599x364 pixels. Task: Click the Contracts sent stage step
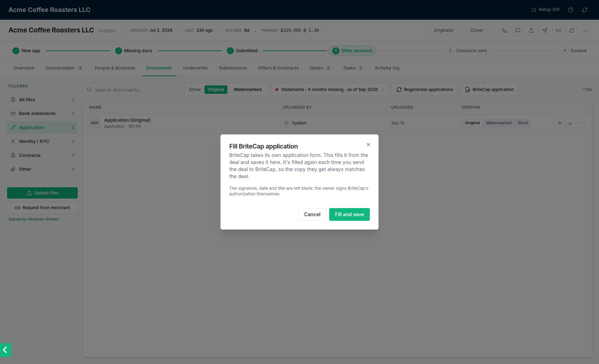click(467, 51)
